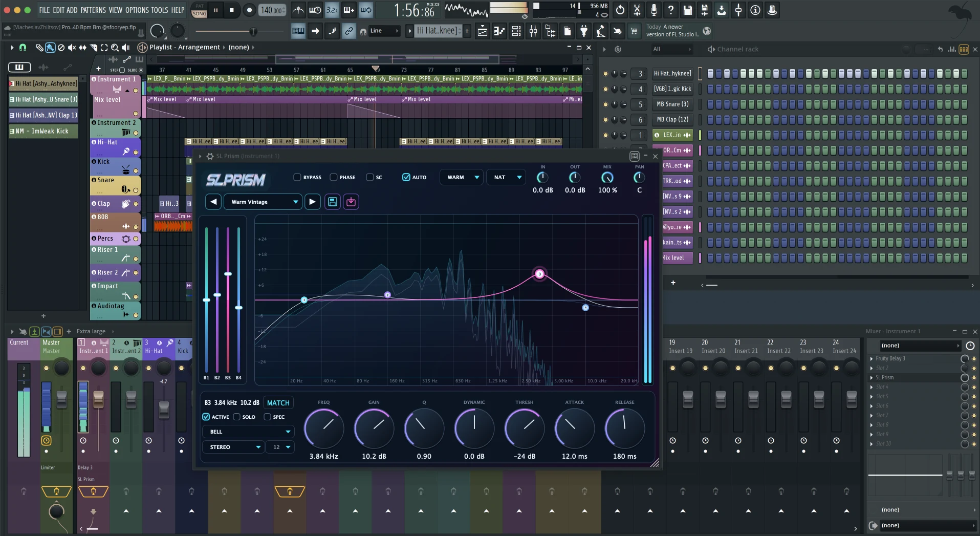Viewport: 980px width, 536px height.
Task: Click band 3 node on EQ curve
Action: tap(539, 274)
